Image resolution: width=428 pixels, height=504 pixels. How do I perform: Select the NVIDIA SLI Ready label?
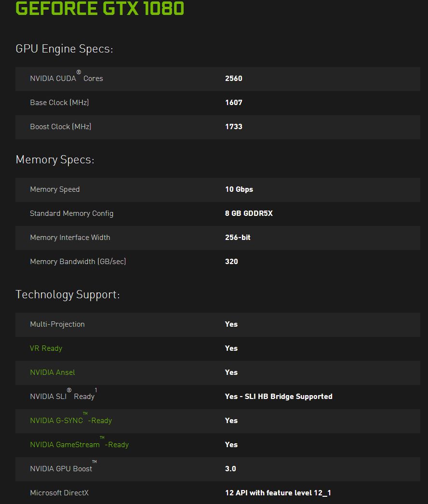coord(62,395)
